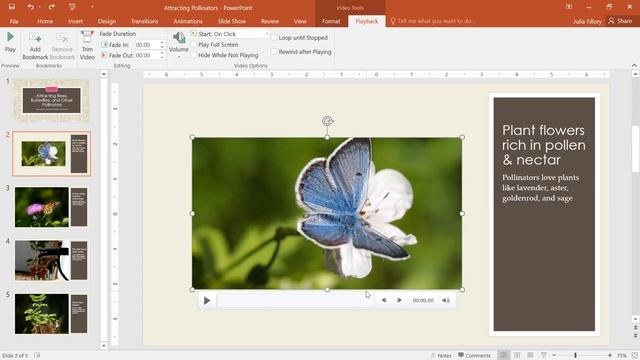The width and height of the screenshot is (640, 360).
Task: Zoom out with the minus button
Action: 554,356
